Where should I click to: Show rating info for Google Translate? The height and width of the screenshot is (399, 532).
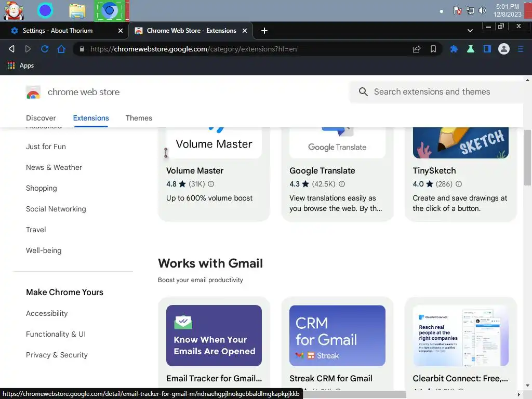(x=342, y=184)
